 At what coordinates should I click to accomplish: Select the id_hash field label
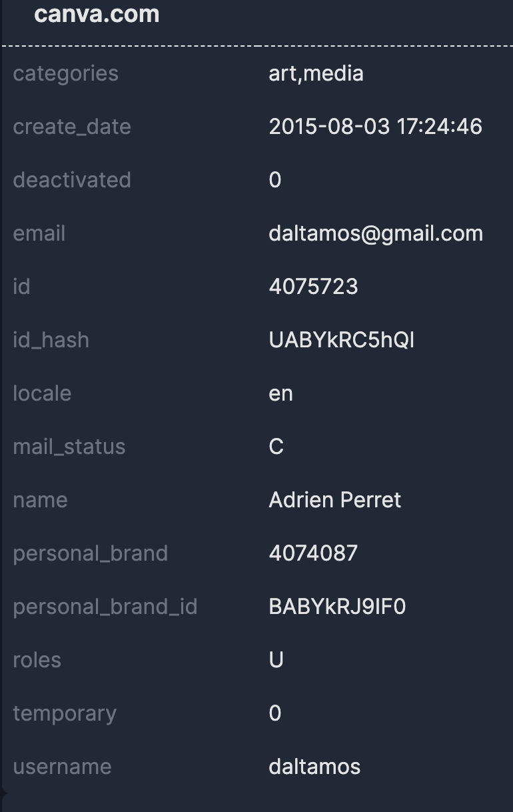(x=51, y=340)
